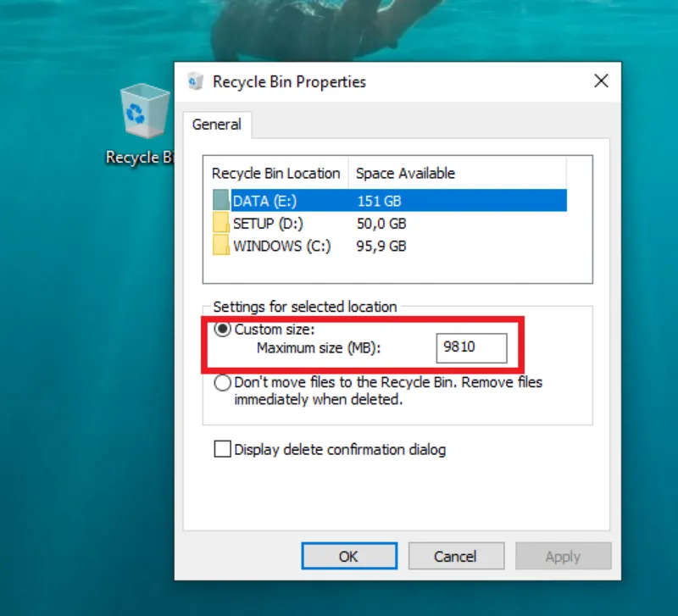Confirm with the OK button

coord(349,556)
